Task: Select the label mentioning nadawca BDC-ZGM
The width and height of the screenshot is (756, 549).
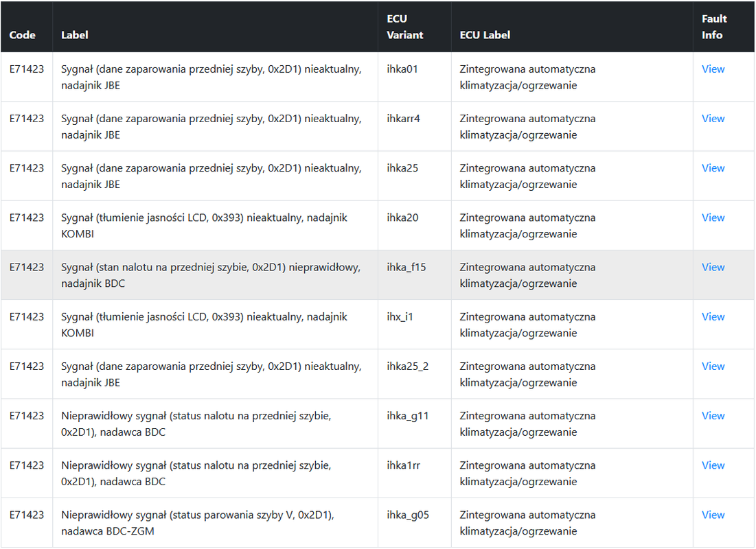Action: click(x=198, y=523)
